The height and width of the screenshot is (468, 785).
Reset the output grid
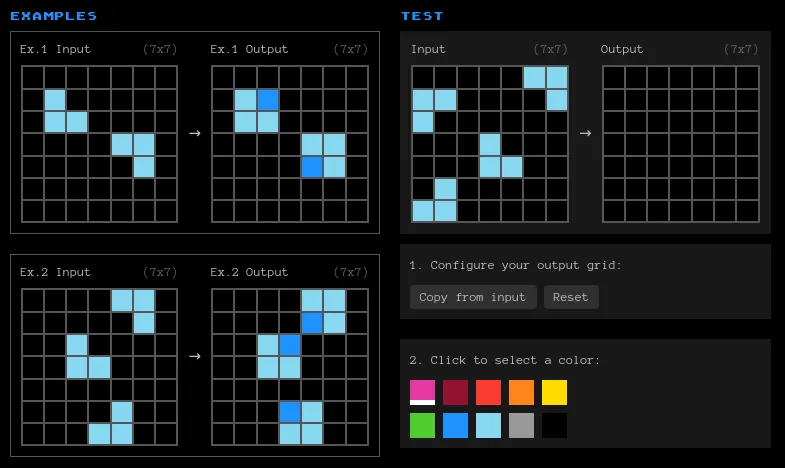[x=571, y=297]
